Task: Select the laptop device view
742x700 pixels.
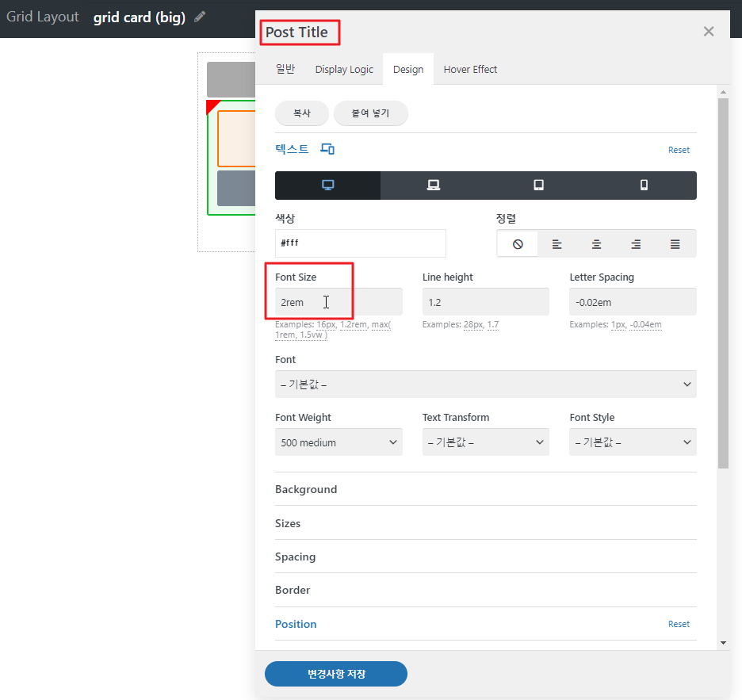Action: tap(433, 185)
